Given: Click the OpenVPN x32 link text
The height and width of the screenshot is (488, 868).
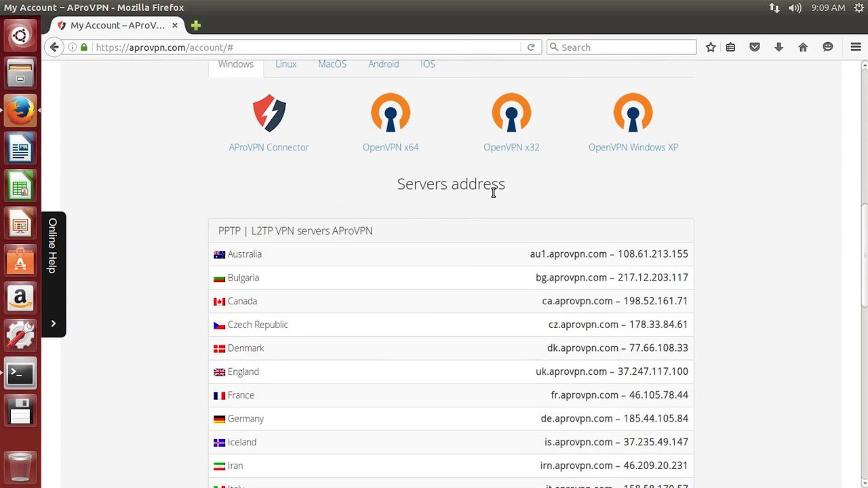Looking at the screenshot, I should coord(511,147).
